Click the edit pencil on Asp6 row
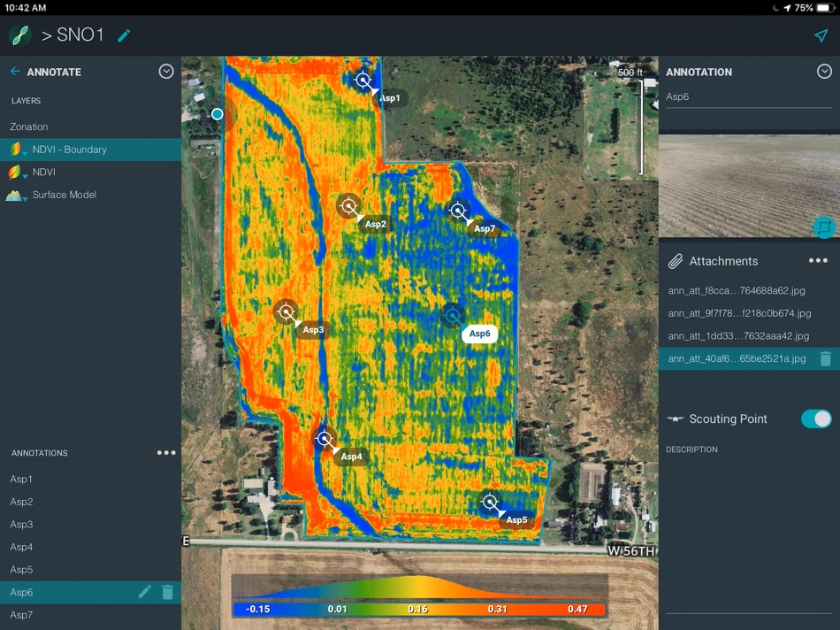Viewport: 840px width, 630px height. point(145,592)
